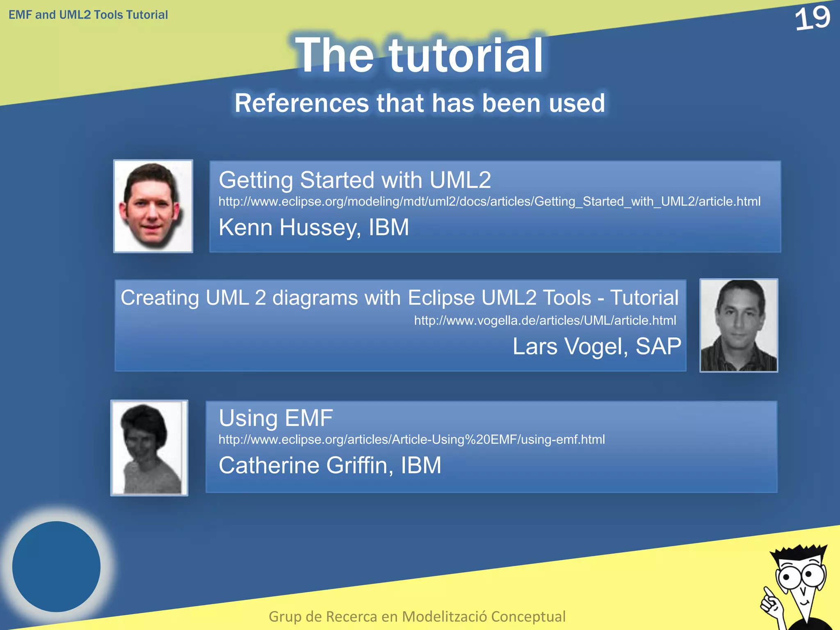Click 'Grup de Recerca en Modelització Conceptual' footer
The height and width of the screenshot is (630, 840).
417,616
